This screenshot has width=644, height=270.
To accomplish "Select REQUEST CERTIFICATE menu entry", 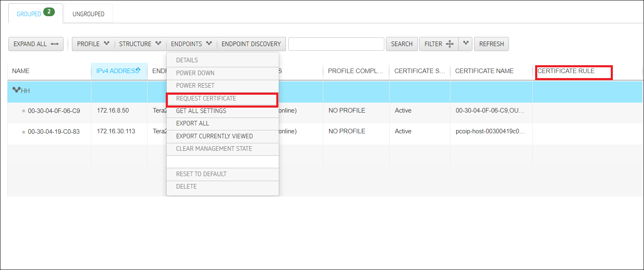I will pyautogui.click(x=222, y=99).
